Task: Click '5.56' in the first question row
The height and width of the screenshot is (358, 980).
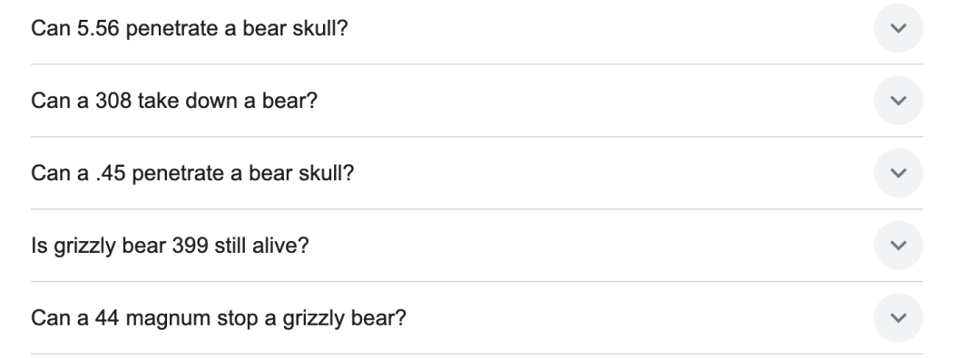Action: pyautogui.click(x=98, y=29)
